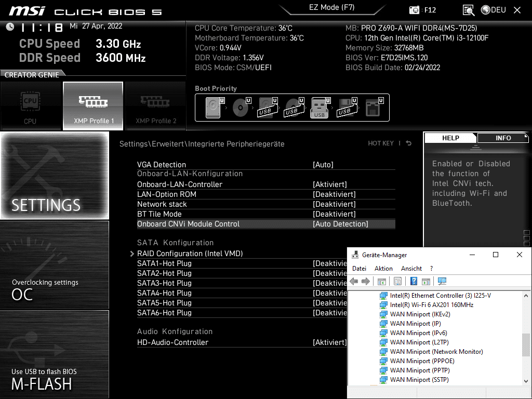The height and width of the screenshot is (399, 532).
Task: Go back using the return arrow icon
Action: [409, 143]
